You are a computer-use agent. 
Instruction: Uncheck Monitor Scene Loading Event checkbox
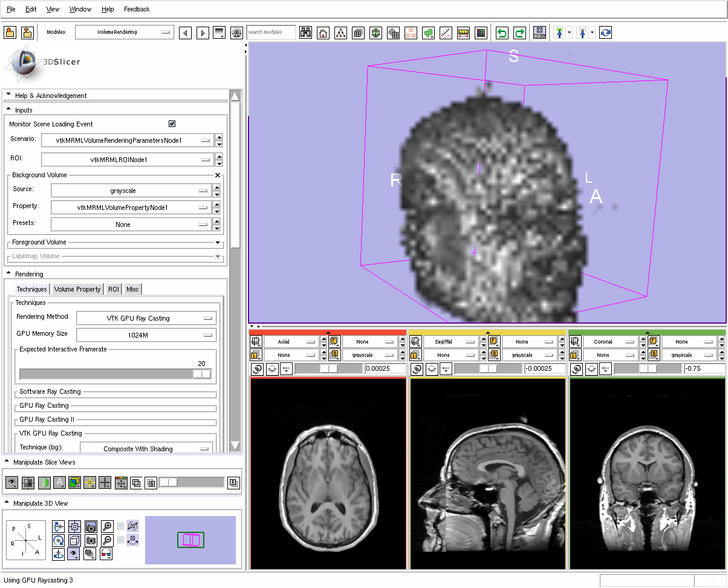point(172,124)
